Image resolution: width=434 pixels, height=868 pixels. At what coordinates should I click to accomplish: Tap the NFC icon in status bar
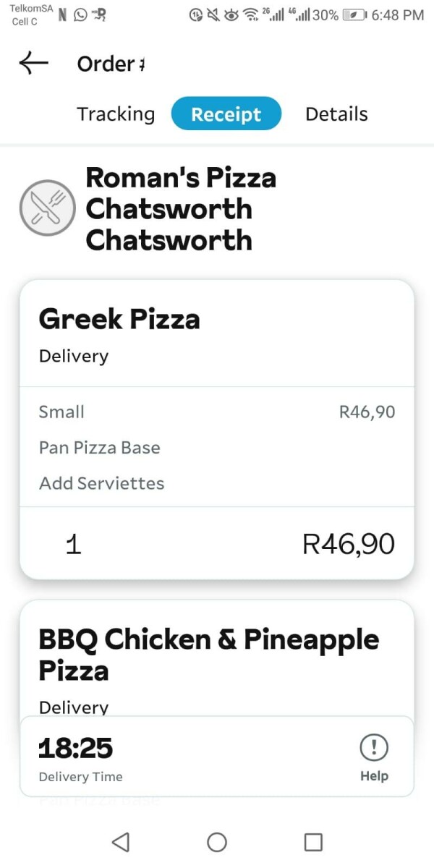coord(63,14)
